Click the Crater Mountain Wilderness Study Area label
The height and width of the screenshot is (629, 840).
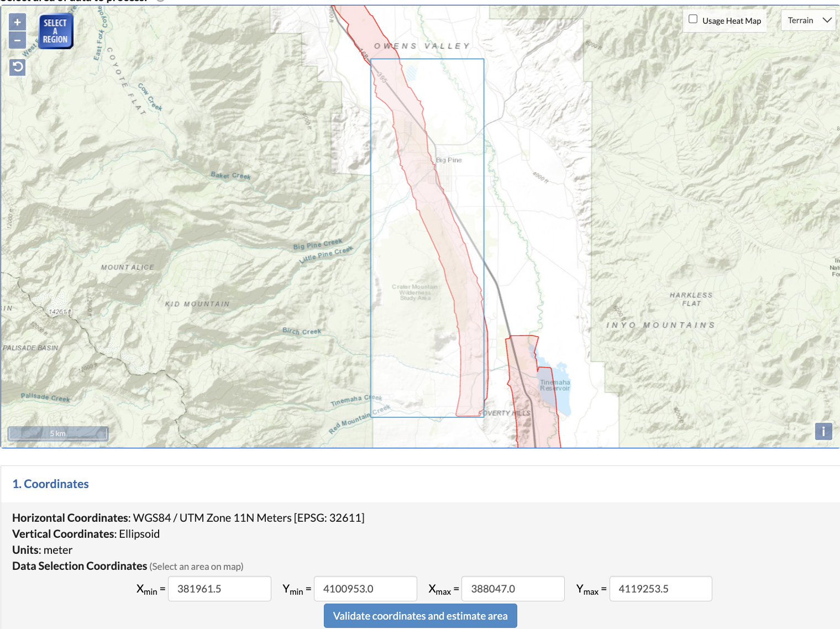click(415, 292)
